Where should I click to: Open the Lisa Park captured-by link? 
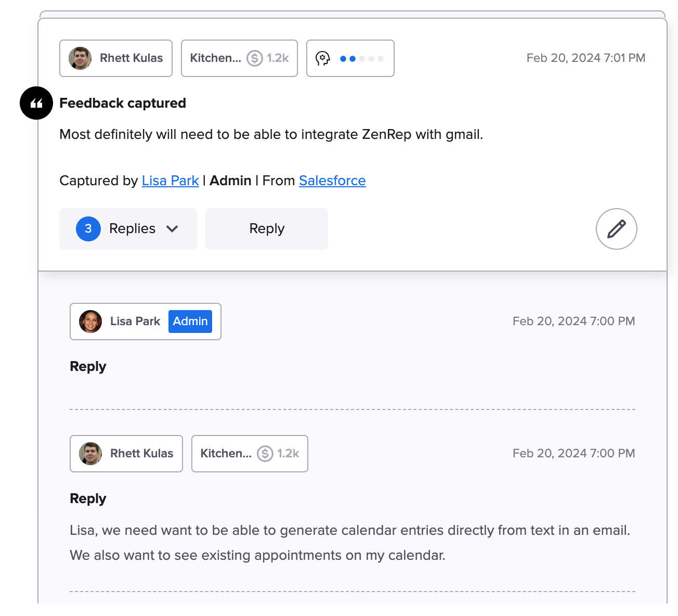[170, 181]
